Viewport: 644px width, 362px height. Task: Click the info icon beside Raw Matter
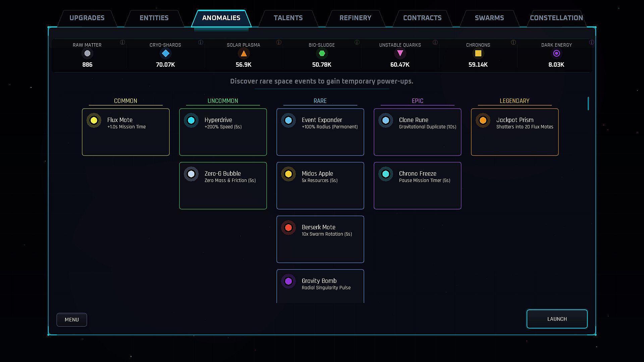(x=122, y=42)
